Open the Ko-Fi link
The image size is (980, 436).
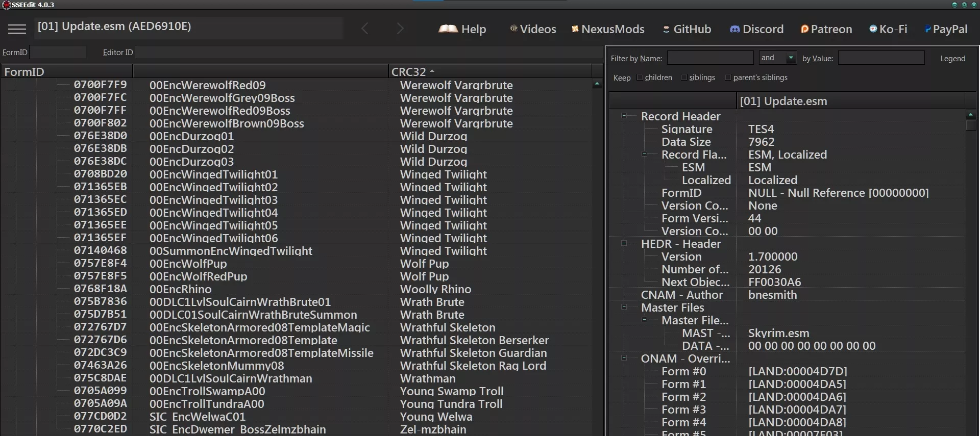pyautogui.click(x=888, y=29)
